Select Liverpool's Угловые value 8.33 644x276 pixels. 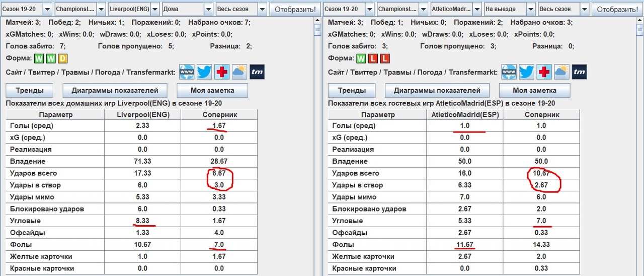[142, 221]
